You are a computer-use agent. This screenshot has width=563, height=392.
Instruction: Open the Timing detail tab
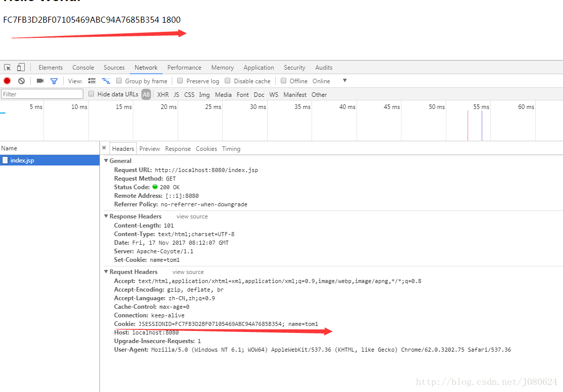pos(231,149)
